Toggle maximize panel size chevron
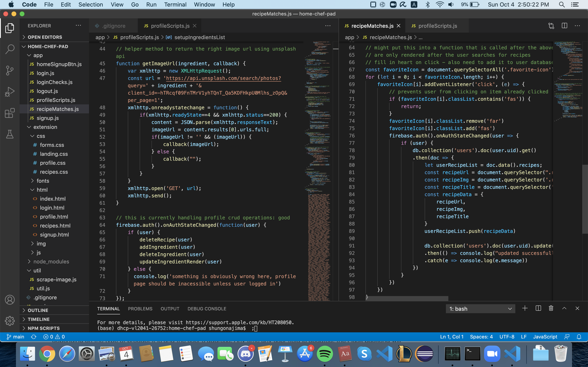The width and height of the screenshot is (588, 367). click(x=564, y=308)
